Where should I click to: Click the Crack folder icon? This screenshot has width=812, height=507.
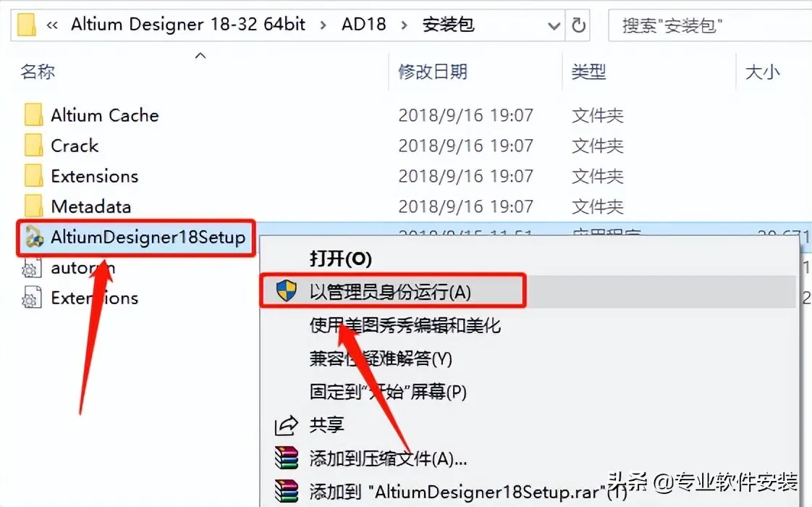click(34, 145)
